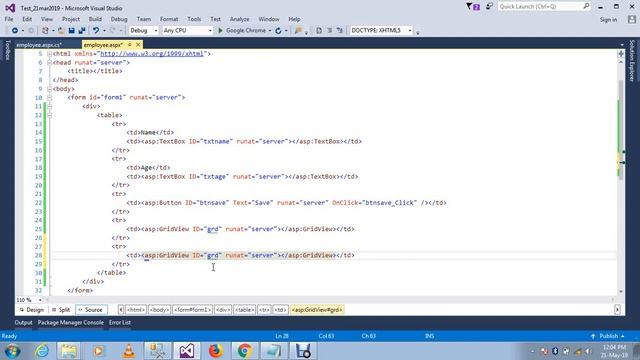Open the Google Chrome browser selection arrow
Screen dimensions: 640x360
pos(270,31)
